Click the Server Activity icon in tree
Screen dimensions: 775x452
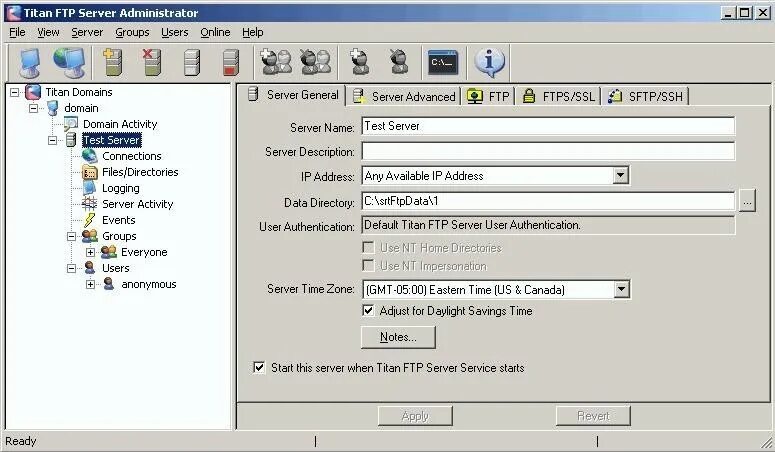(x=89, y=204)
